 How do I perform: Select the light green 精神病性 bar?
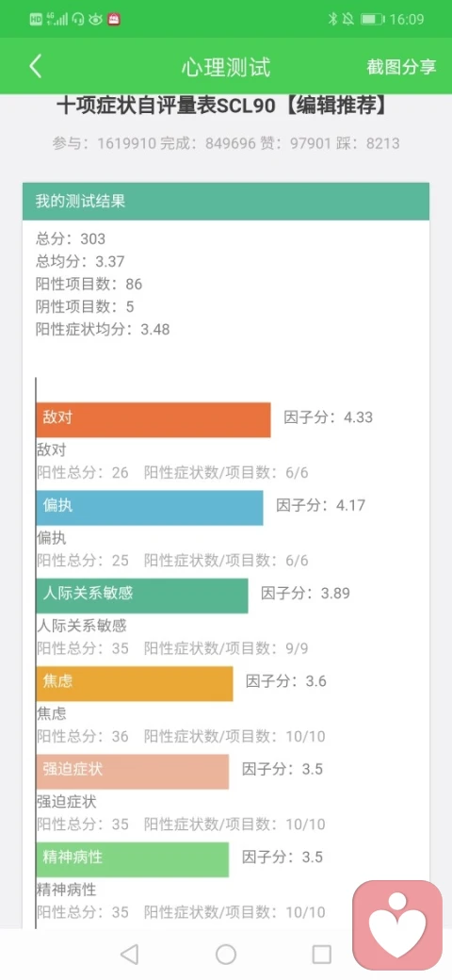133,859
